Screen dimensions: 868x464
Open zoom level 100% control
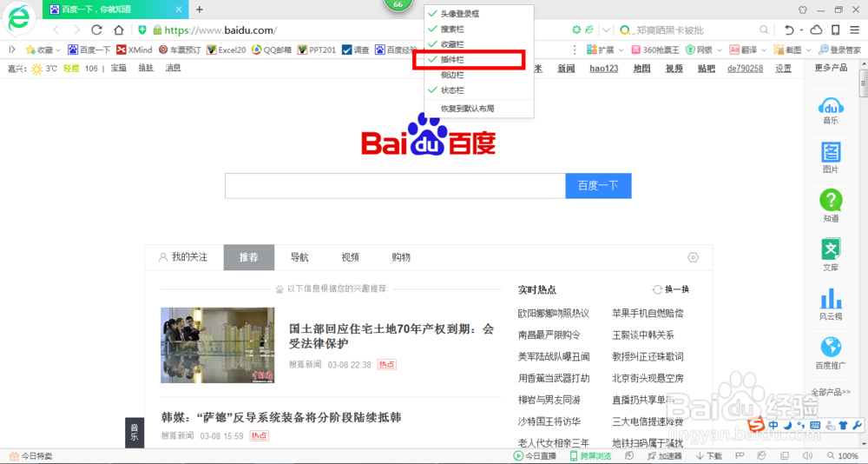click(x=843, y=456)
